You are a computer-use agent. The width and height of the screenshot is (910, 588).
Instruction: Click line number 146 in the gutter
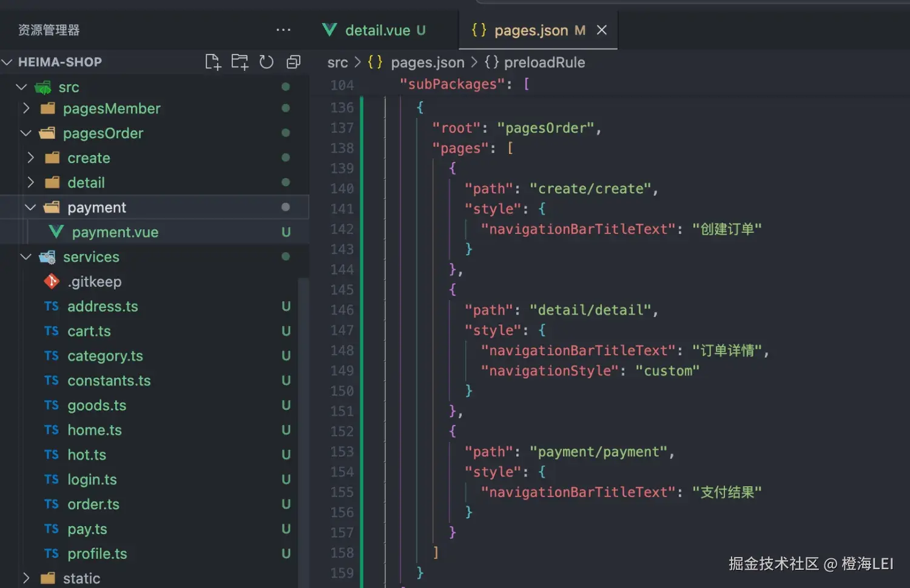point(342,310)
